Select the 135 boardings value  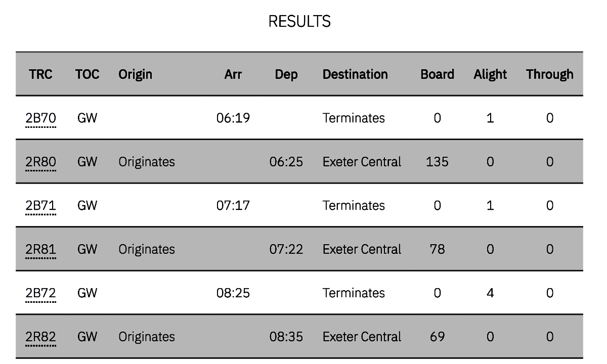point(437,162)
